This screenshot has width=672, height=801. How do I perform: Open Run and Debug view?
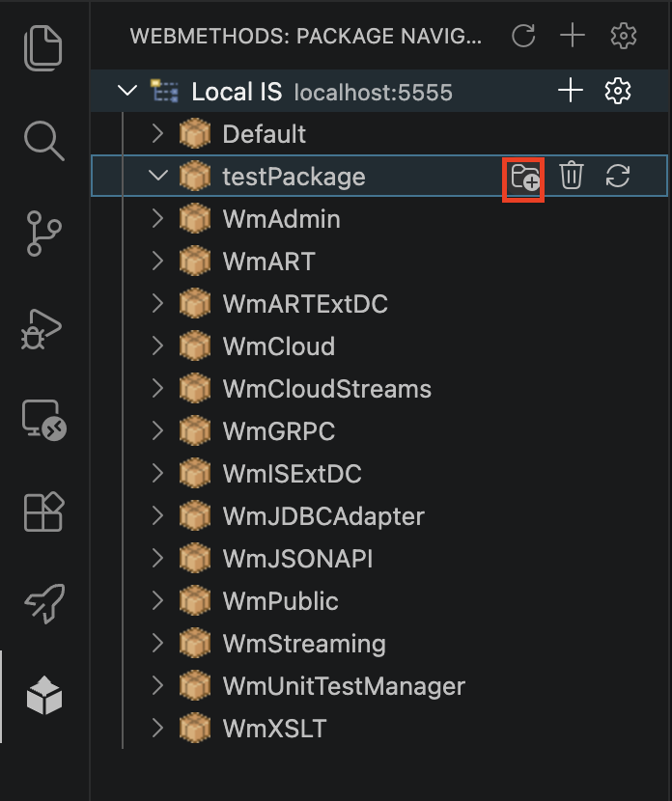click(x=42, y=329)
